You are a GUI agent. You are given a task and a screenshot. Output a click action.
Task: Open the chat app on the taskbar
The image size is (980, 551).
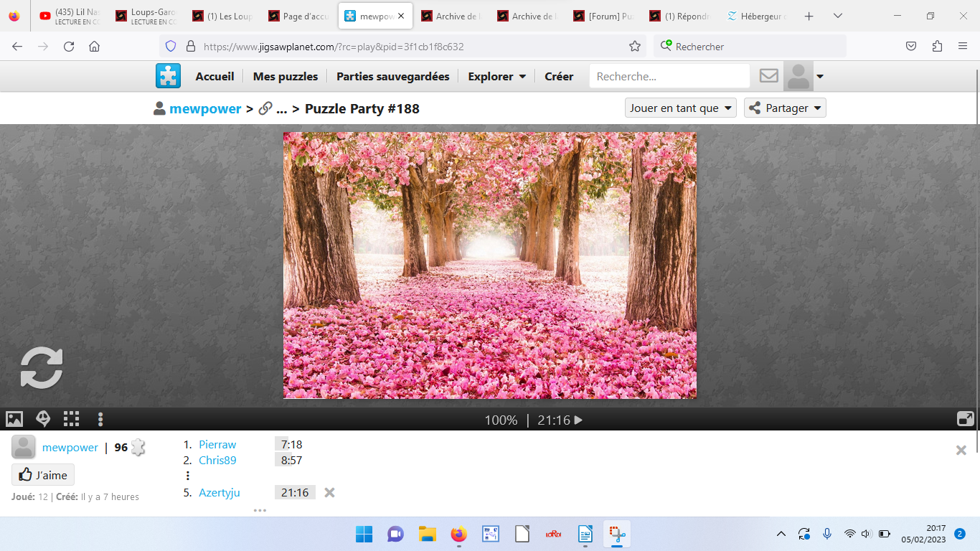pos(395,534)
